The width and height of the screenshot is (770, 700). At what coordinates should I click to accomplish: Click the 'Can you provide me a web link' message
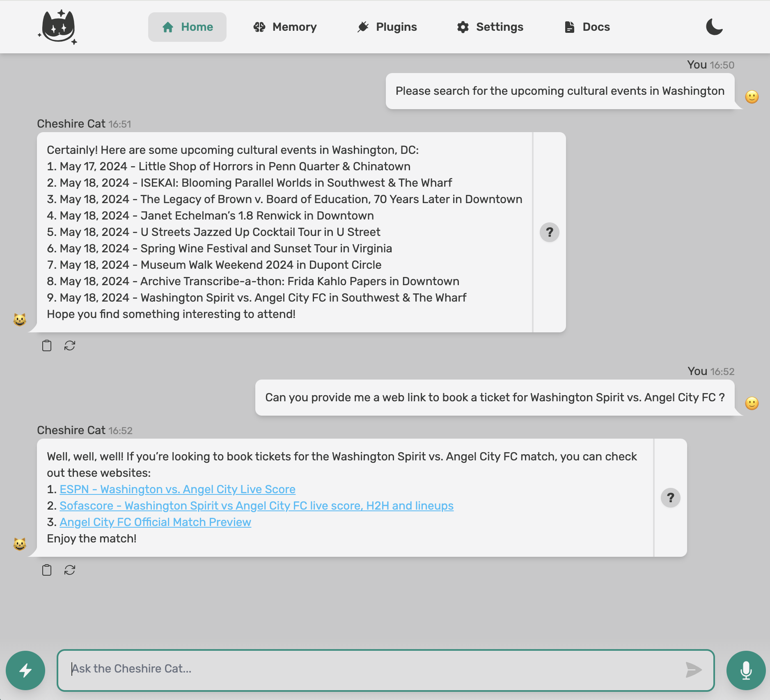coord(495,398)
